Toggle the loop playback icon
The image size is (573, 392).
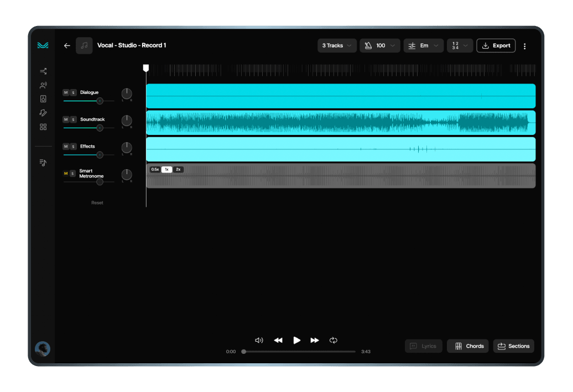[333, 341]
